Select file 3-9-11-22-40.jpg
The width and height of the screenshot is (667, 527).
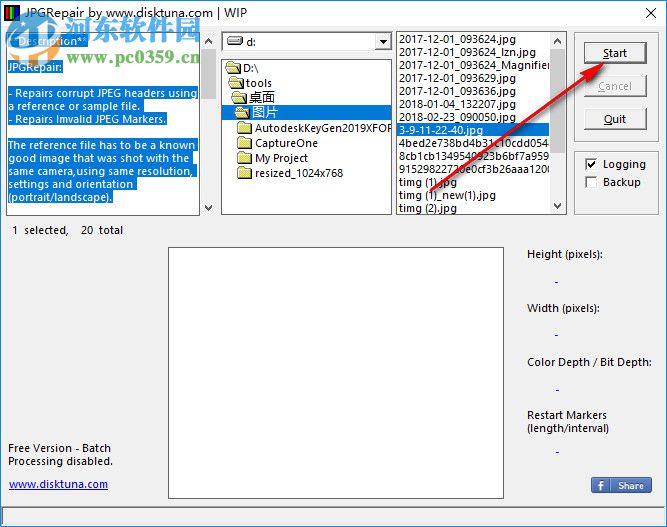473,130
